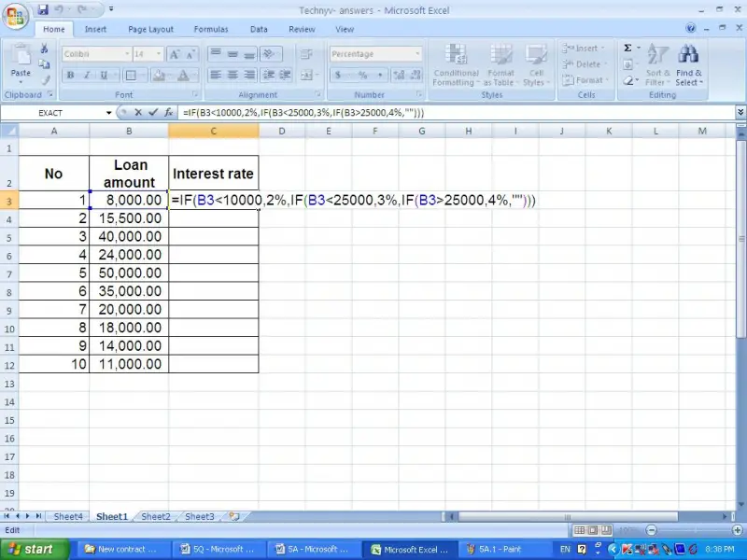Open the Font size dropdown
747x560 pixels.
click(x=159, y=54)
